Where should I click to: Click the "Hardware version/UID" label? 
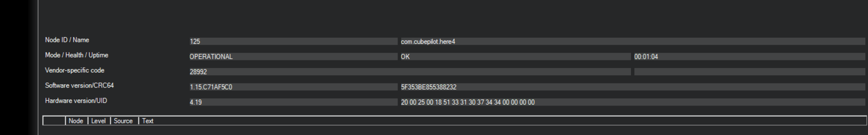point(76,101)
